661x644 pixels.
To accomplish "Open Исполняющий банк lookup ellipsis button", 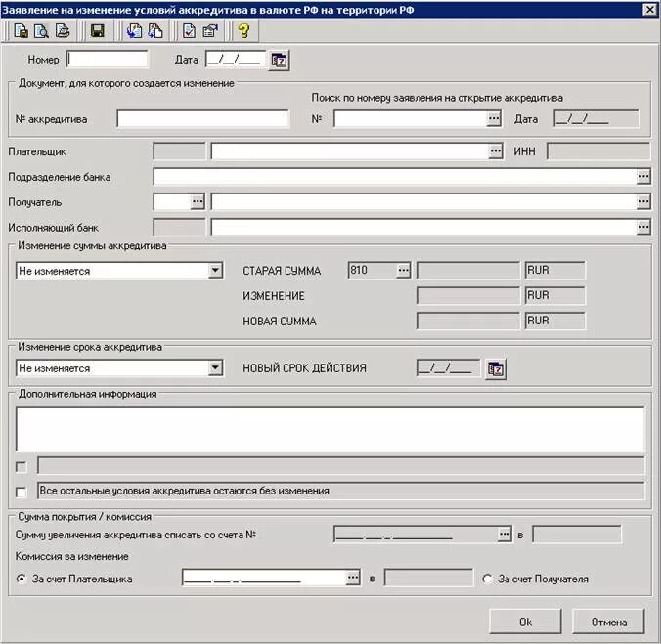I will [x=642, y=228].
